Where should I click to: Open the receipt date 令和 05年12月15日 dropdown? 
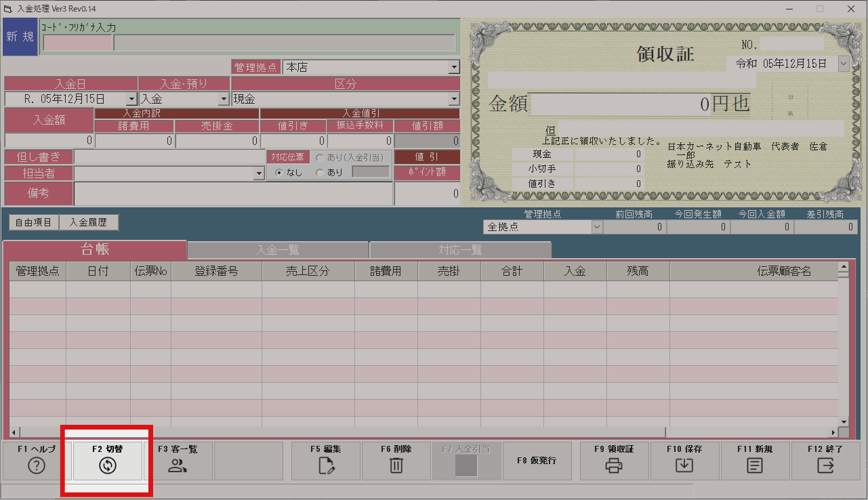[844, 64]
